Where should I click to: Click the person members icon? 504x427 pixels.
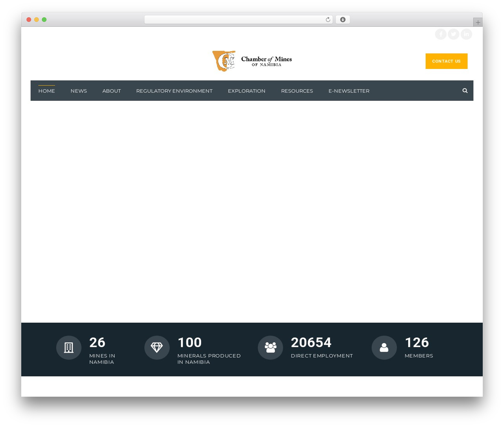point(384,347)
